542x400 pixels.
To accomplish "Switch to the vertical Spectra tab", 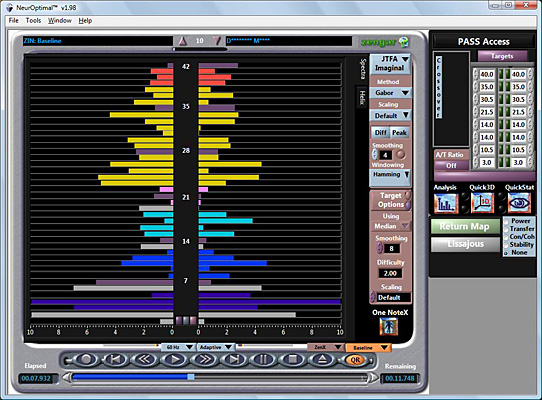I will point(363,69).
